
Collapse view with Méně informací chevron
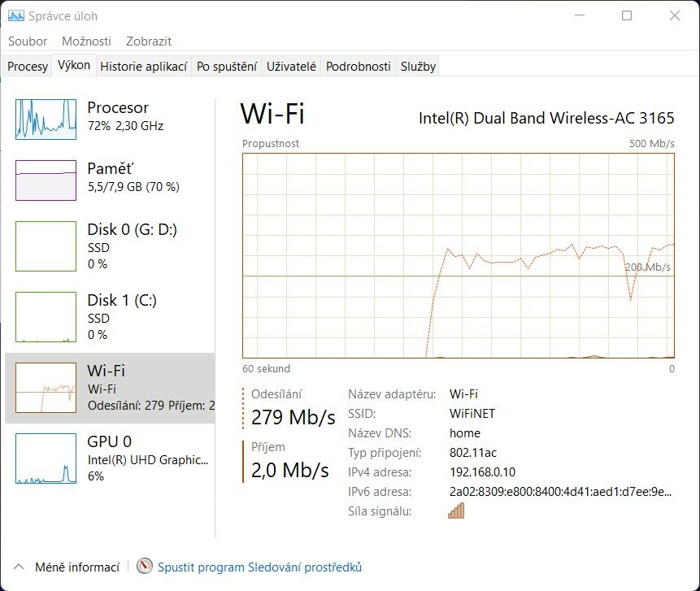19,567
